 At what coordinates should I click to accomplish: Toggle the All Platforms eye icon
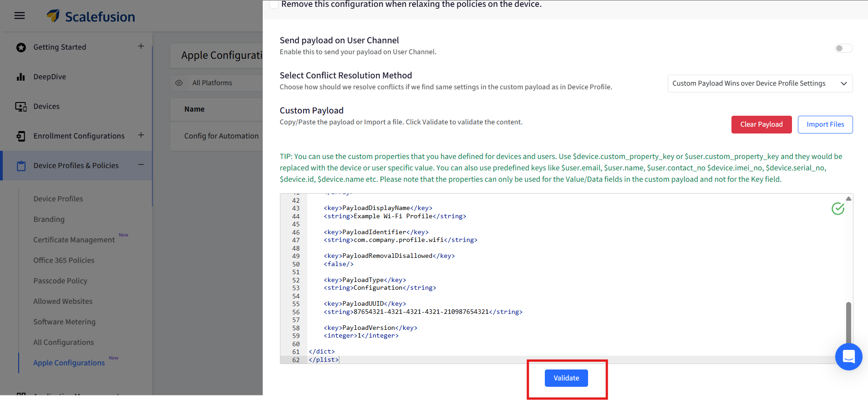[179, 83]
